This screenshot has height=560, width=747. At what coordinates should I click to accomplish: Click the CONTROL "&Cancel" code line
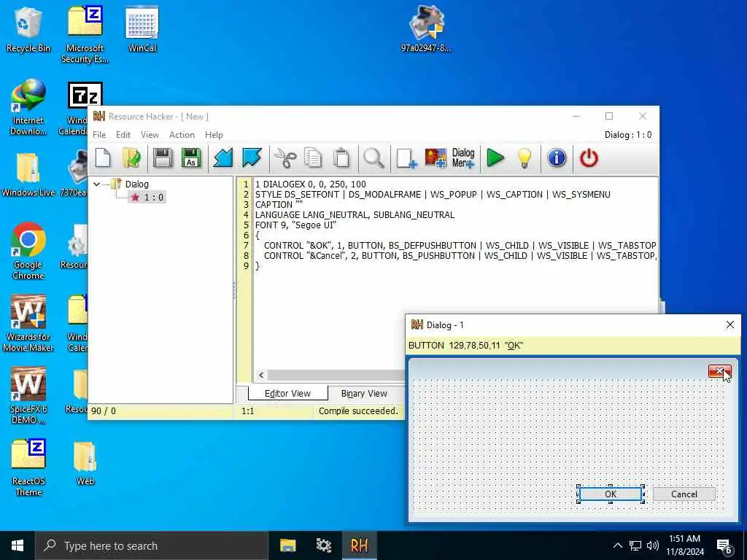[460, 256]
